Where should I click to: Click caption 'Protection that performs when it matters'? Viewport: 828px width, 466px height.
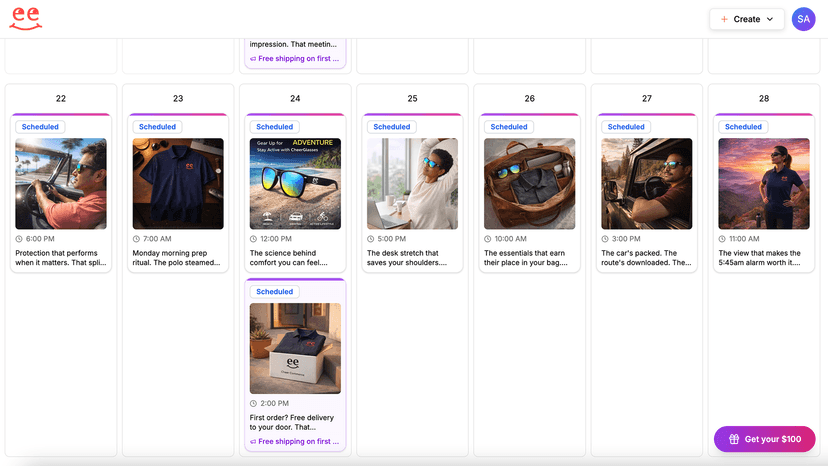pyautogui.click(x=61, y=258)
